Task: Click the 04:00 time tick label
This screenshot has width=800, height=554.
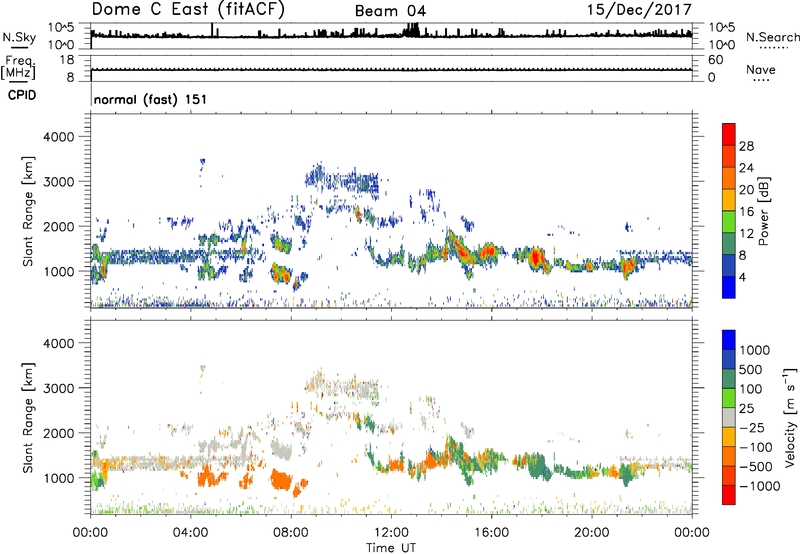Action: tap(190, 533)
